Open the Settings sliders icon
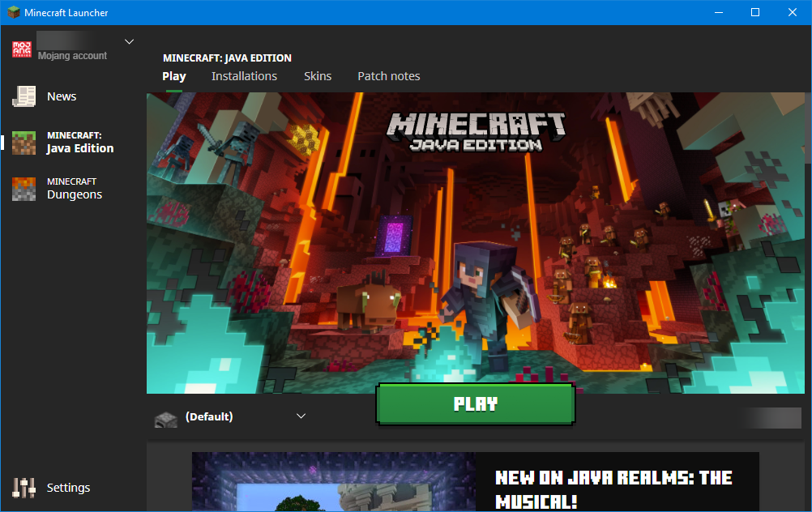This screenshot has width=812, height=512. [x=24, y=488]
